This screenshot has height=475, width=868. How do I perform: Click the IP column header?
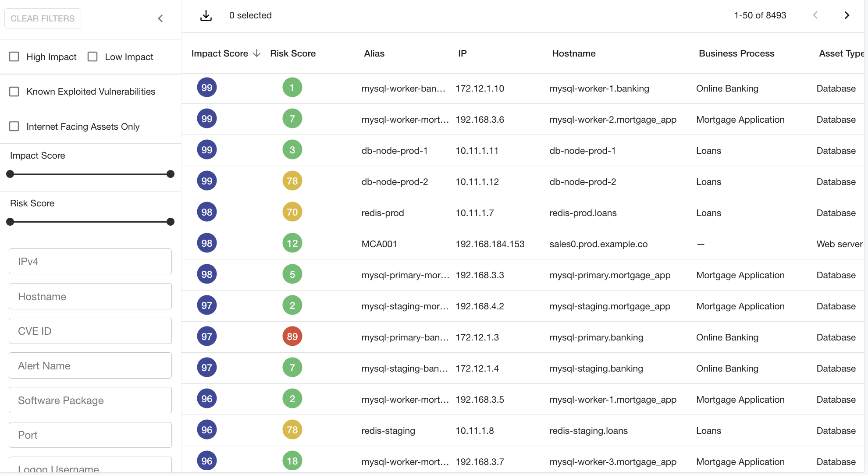coord(462,53)
